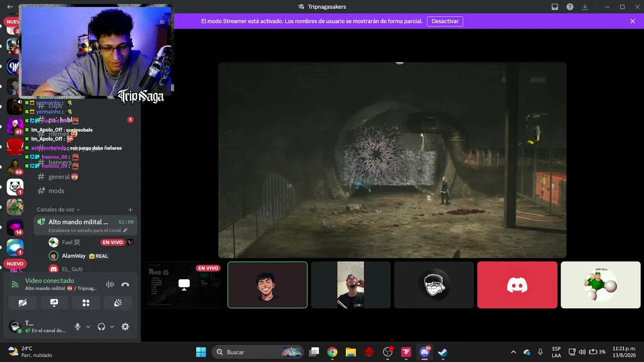Open the Discord inbox icon
The width and height of the screenshot is (644, 362).
pos(555,7)
